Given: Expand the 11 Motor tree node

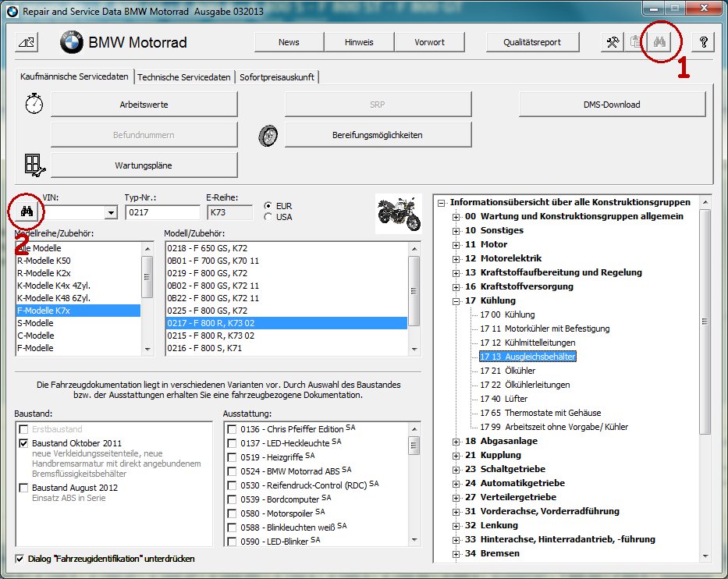Looking at the screenshot, I should pyautogui.click(x=456, y=244).
